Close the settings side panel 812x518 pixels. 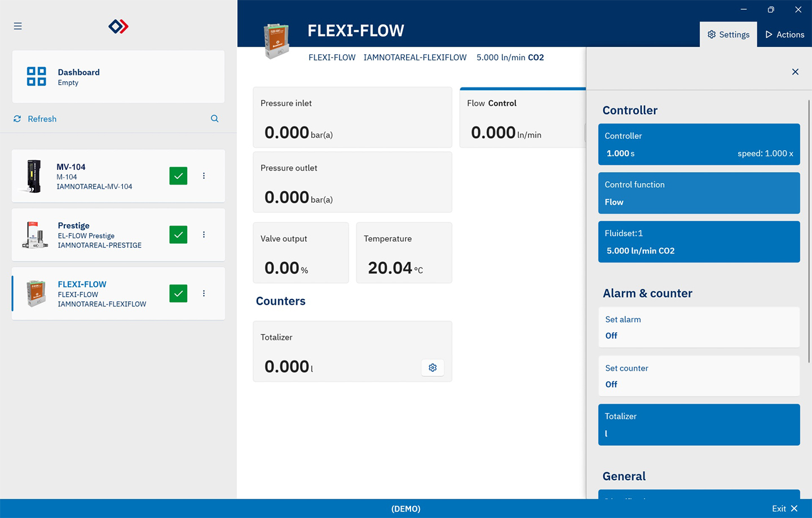click(x=795, y=72)
